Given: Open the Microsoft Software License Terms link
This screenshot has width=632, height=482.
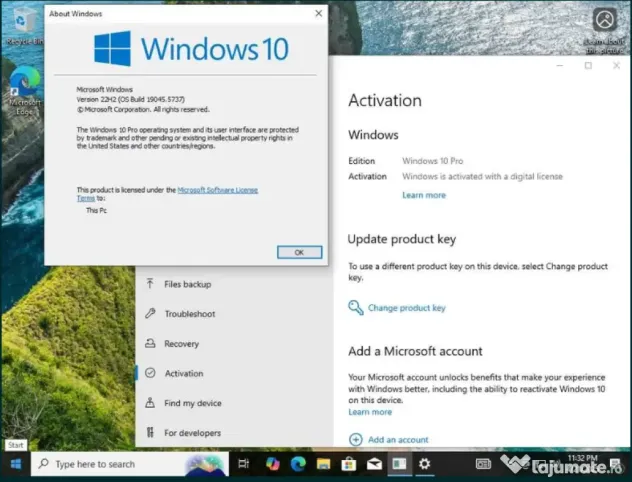Looking at the screenshot, I should [217, 189].
